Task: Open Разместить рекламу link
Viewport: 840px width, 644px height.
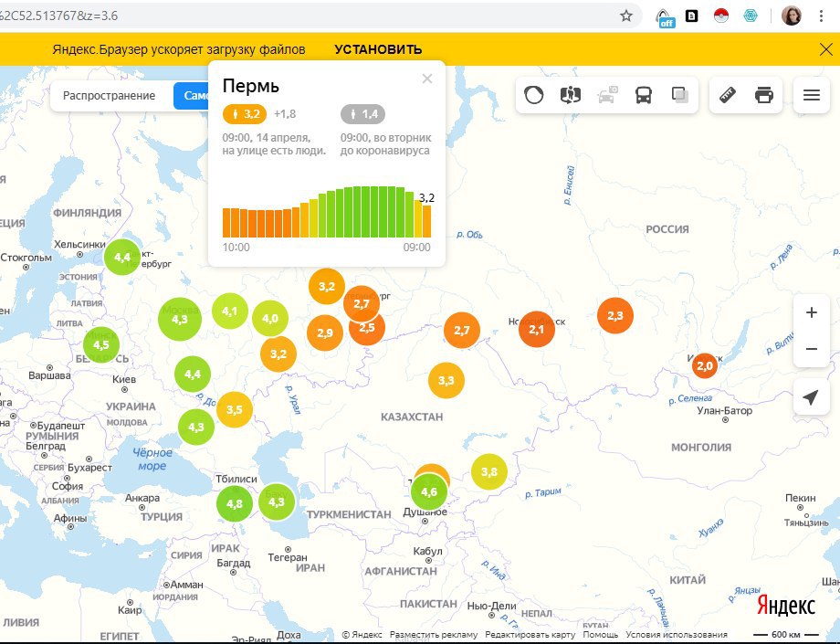Action: coord(434,635)
